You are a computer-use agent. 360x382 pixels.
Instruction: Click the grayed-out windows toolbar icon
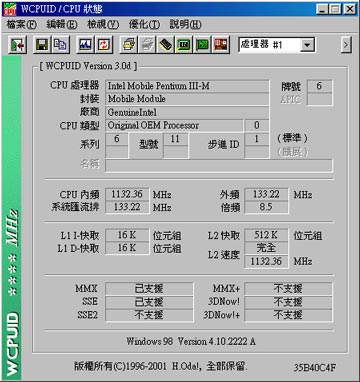coord(147,45)
